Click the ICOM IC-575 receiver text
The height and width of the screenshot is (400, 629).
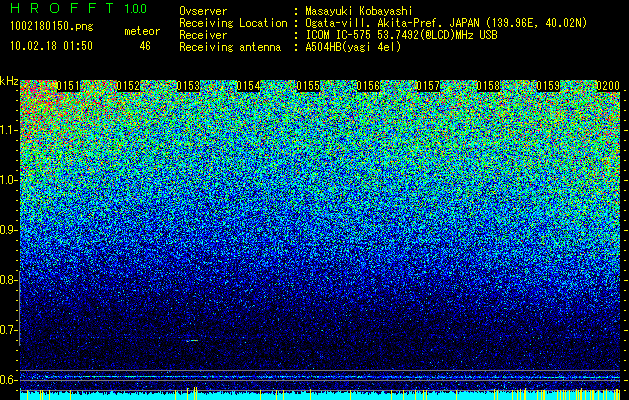(401, 35)
